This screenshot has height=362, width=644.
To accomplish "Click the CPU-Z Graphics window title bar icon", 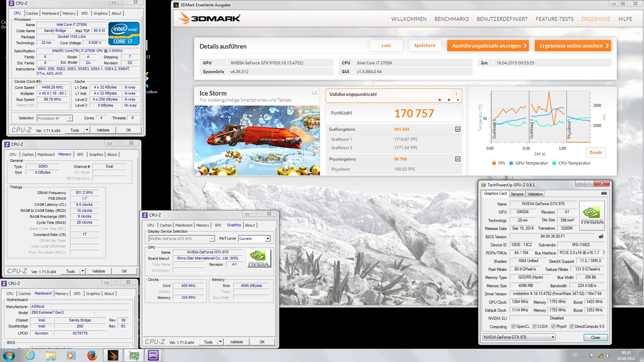I will point(145,215).
